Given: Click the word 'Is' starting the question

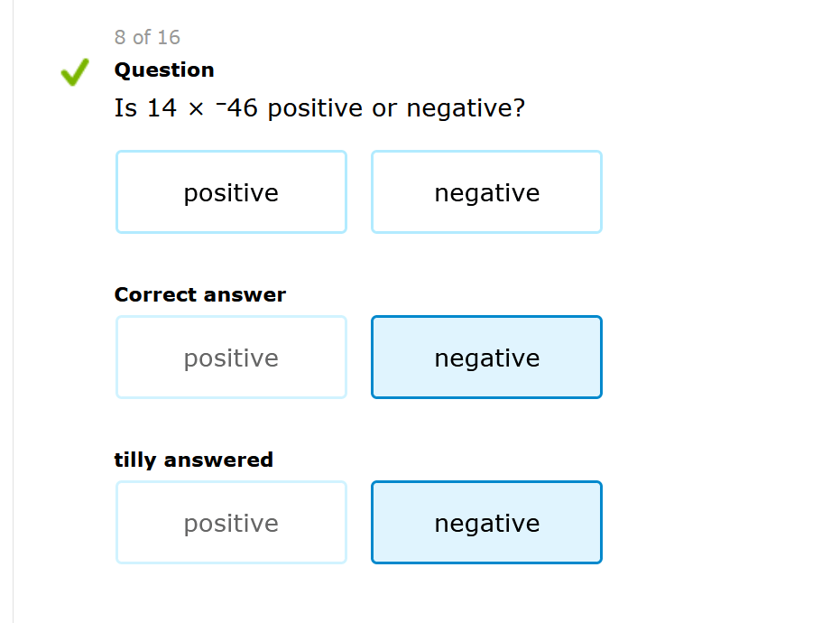Looking at the screenshot, I should tap(125, 109).
